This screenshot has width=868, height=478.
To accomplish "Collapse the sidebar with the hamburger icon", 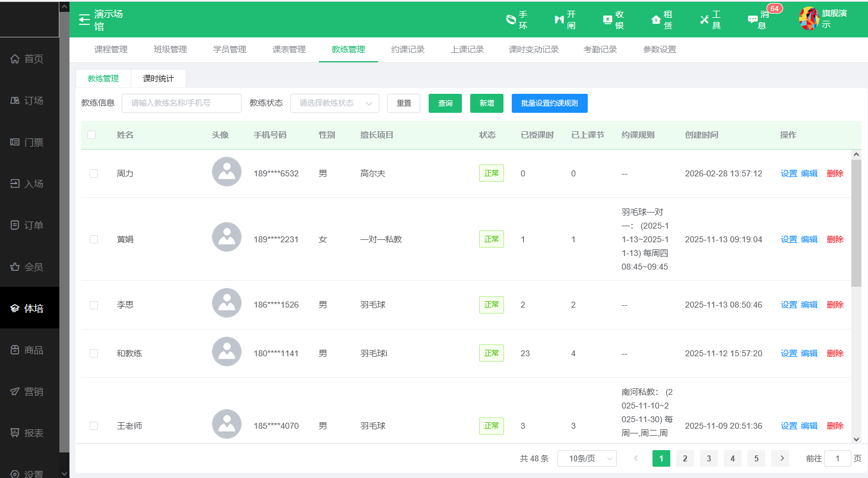I will coord(84,18).
